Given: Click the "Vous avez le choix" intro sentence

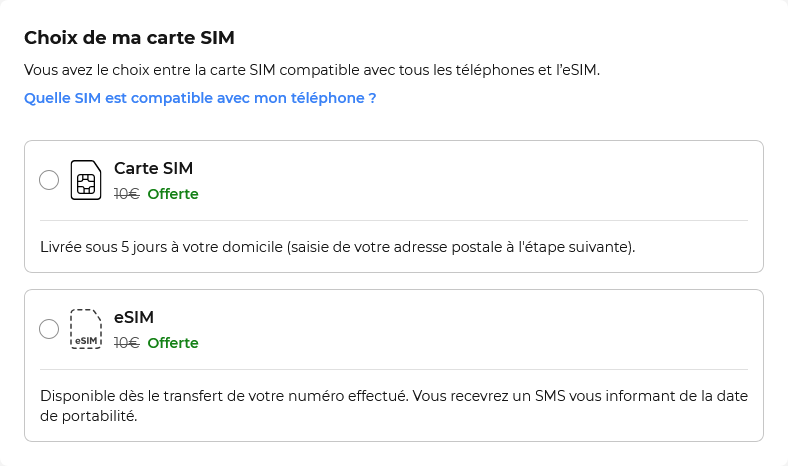Looking at the screenshot, I should (312, 71).
